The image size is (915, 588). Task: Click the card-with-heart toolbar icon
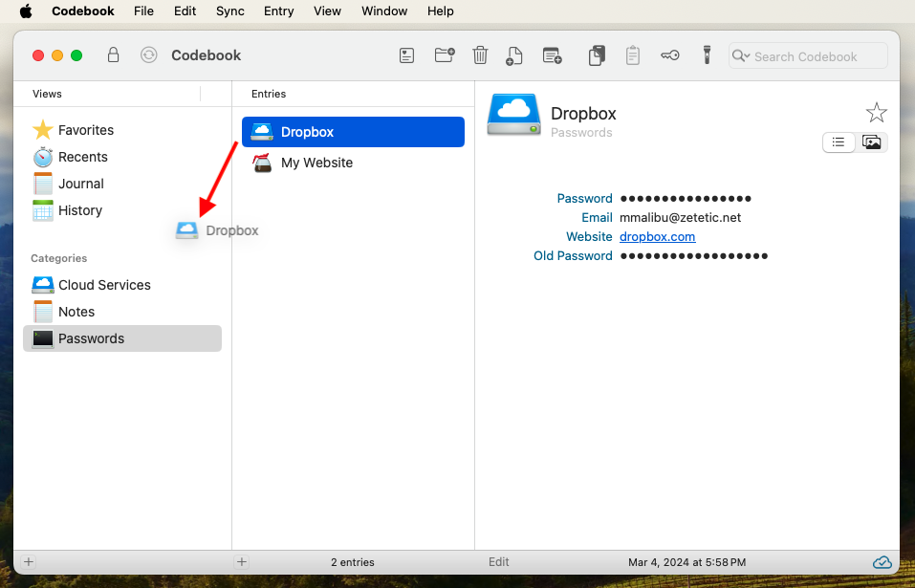click(x=406, y=56)
